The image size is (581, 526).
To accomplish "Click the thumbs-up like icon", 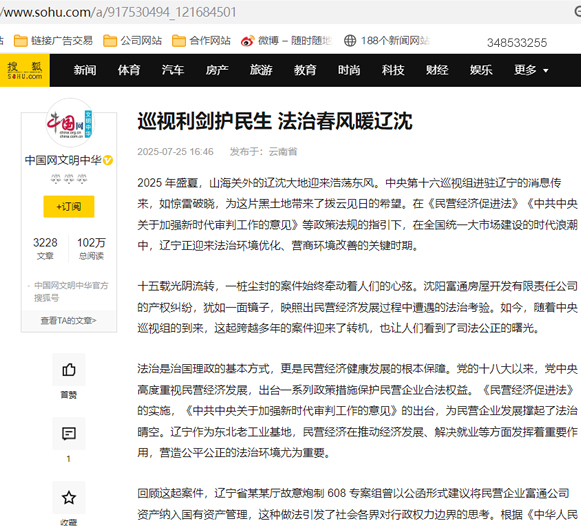I will pyautogui.click(x=69, y=369).
